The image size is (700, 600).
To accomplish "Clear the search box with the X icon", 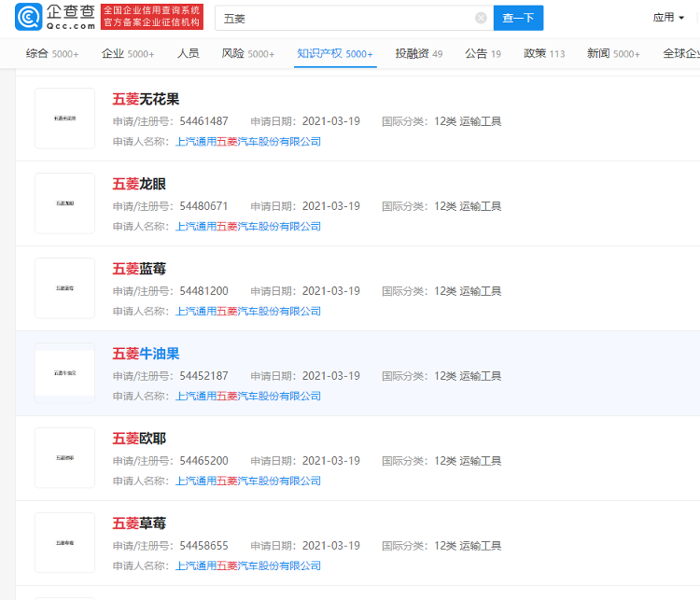I will pyautogui.click(x=481, y=18).
